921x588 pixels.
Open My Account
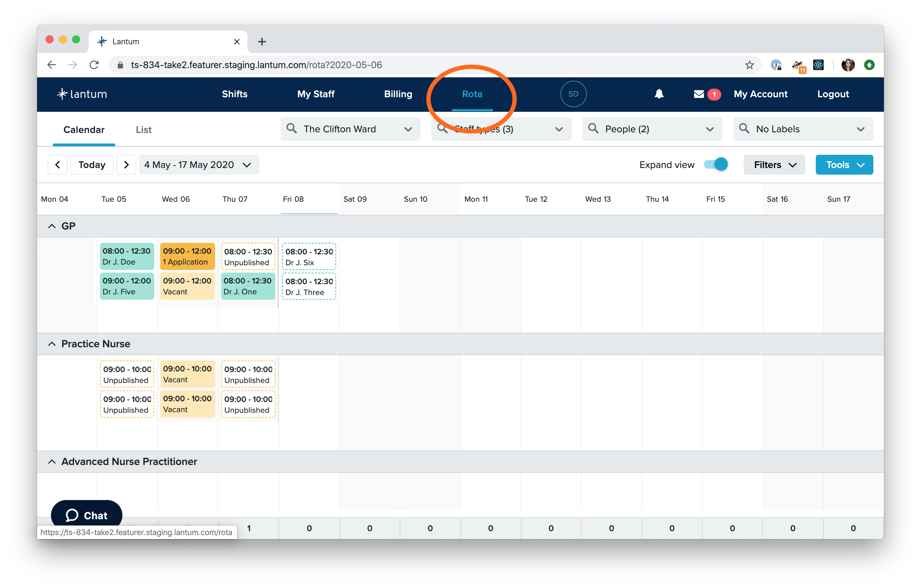point(760,94)
